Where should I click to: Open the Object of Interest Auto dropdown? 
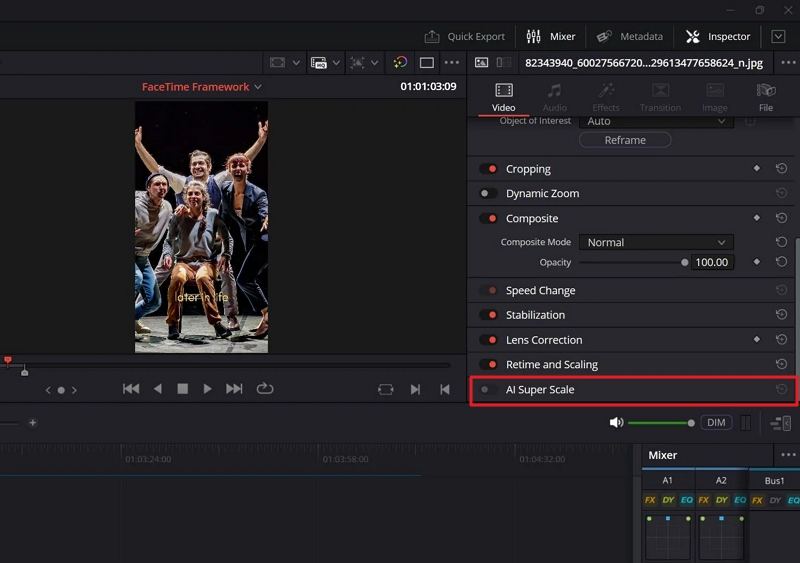[x=656, y=121]
